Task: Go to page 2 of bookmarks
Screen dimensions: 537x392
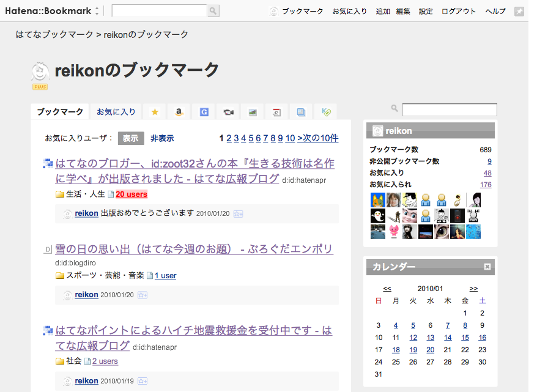Action: point(229,138)
